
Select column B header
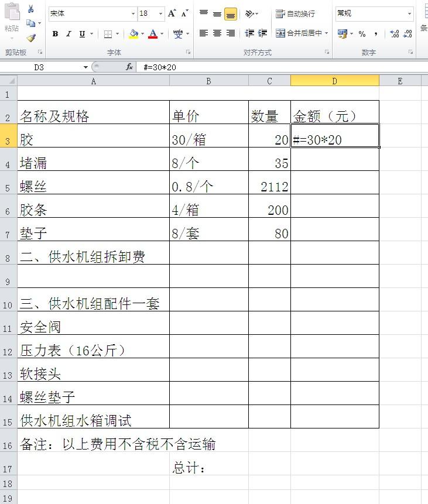coord(209,81)
